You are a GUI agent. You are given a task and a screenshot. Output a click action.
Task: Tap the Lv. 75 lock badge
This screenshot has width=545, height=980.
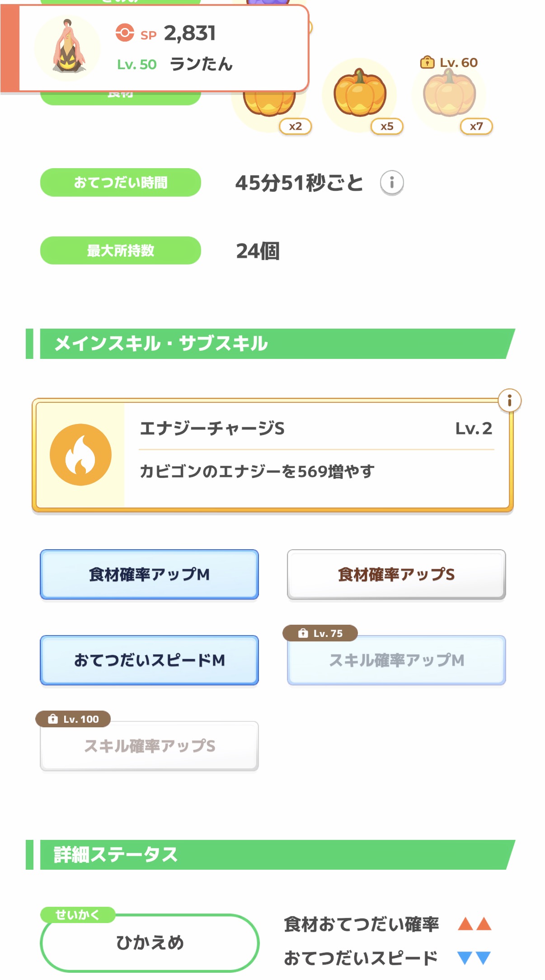tap(320, 633)
